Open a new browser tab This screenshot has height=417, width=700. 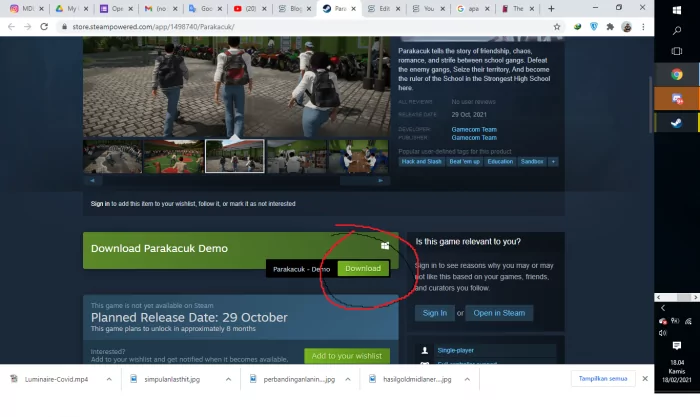coord(551,8)
